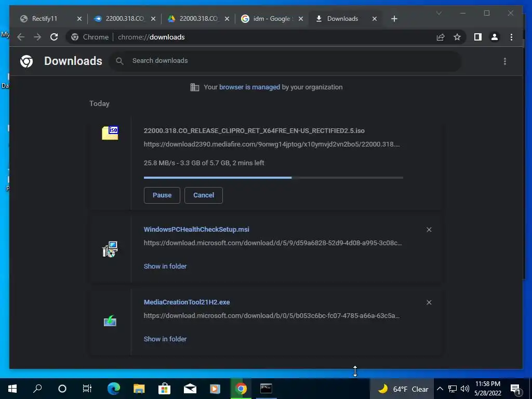The width and height of the screenshot is (532, 399).
Task: Open Task View
Action: click(x=87, y=389)
